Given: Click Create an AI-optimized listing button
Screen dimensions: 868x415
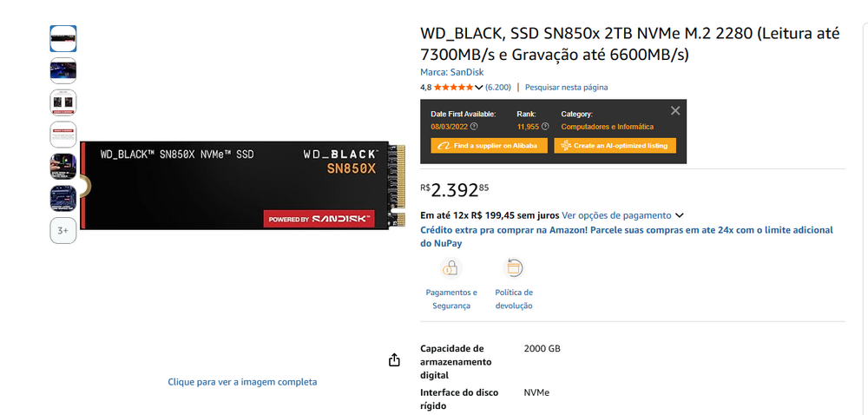Looking at the screenshot, I should [615, 146].
